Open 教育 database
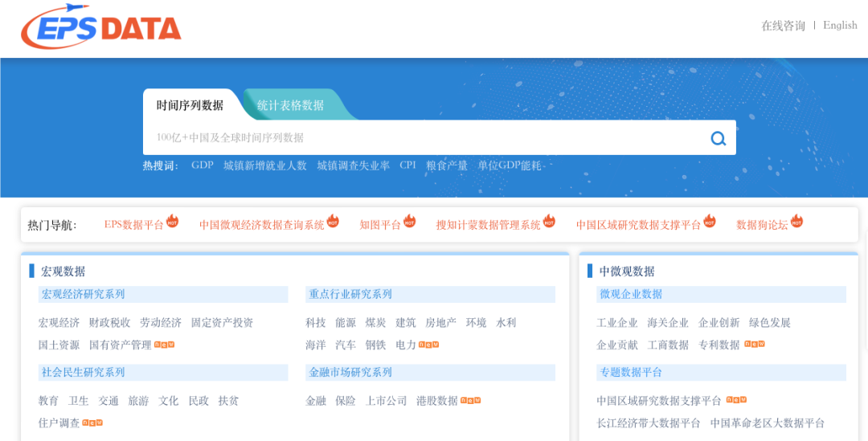The height and width of the screenshot is (441, 868). [48, 401]
